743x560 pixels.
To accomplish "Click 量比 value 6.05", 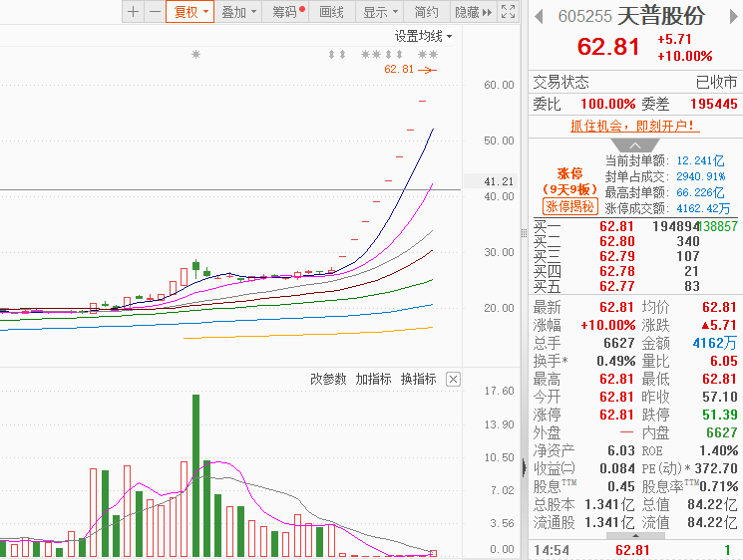I will 724,361.
